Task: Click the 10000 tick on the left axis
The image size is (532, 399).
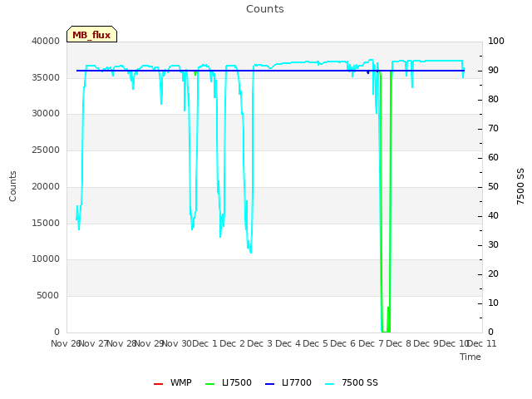Action: [x=46, y=259]
